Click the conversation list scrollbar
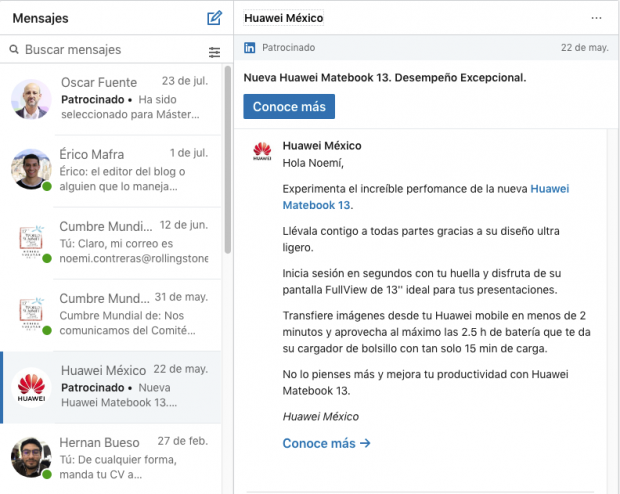Image resolution: width=620 pixels, height=494 pixels. [228, 159]
